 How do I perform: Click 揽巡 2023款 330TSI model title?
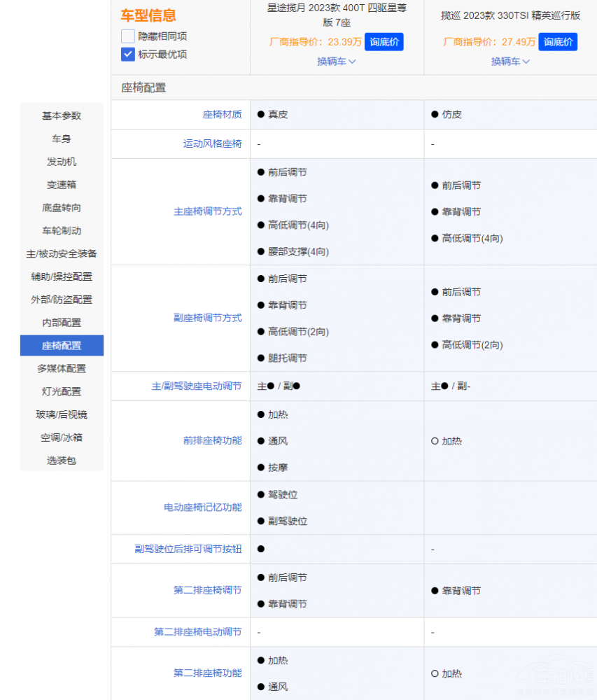(510, 15)
